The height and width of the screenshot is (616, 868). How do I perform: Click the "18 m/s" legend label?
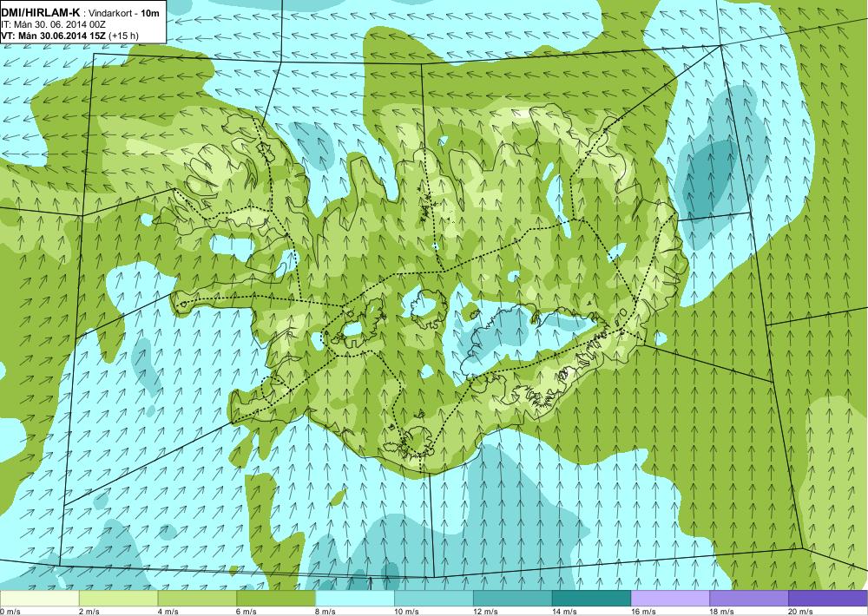tap(722, 612)
